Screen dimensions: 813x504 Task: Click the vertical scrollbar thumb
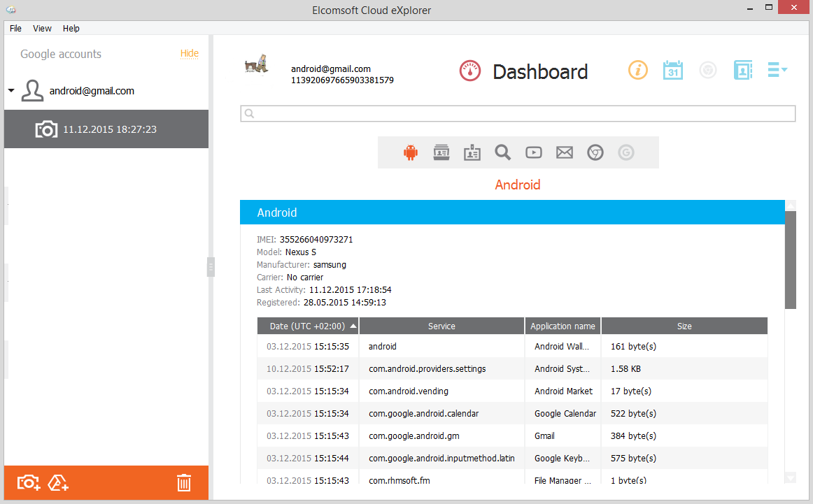coord(790,260)
